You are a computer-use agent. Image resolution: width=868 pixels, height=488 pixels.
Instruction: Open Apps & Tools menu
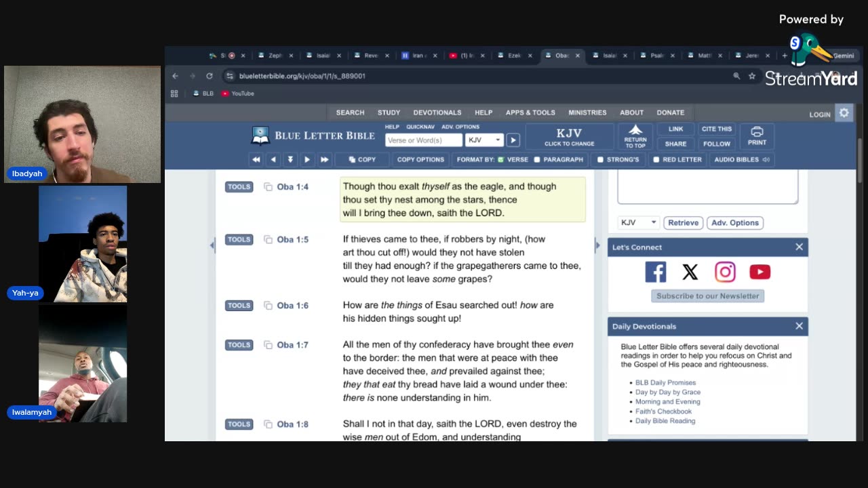[530, 113]
